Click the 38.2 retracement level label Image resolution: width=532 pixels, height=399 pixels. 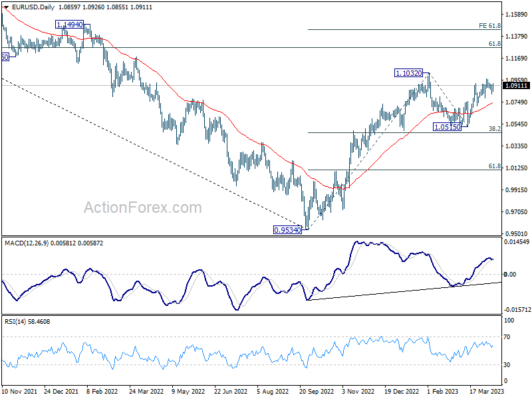point(494,128)
